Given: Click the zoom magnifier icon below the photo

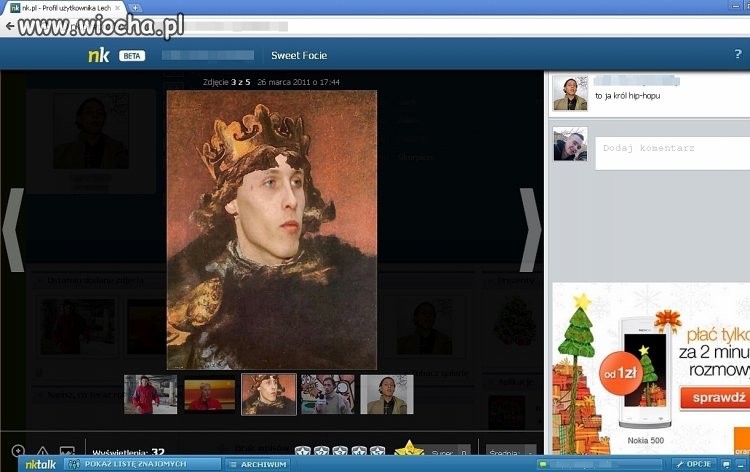Looking at the screenshot, I should click(x=18, y=450).
